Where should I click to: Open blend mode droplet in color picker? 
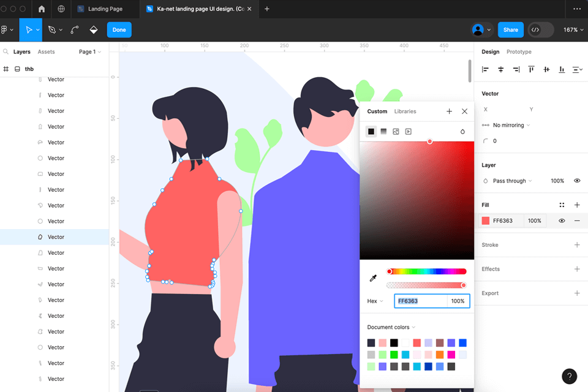click(462, 131)
